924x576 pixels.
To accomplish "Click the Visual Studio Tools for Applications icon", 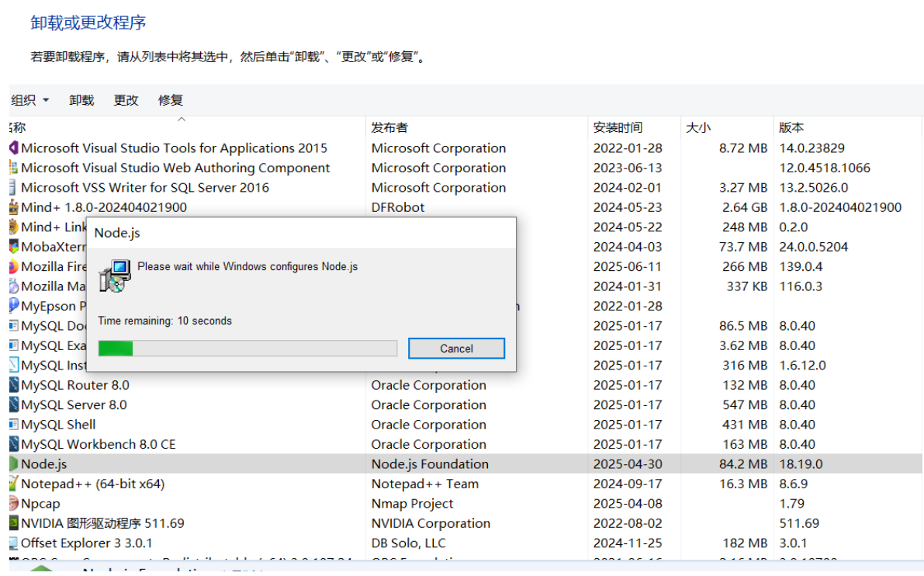I will click(13, 148).
